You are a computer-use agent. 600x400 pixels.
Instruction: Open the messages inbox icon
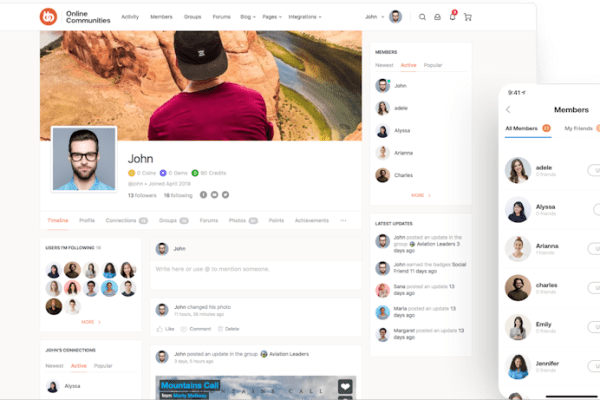437,17
